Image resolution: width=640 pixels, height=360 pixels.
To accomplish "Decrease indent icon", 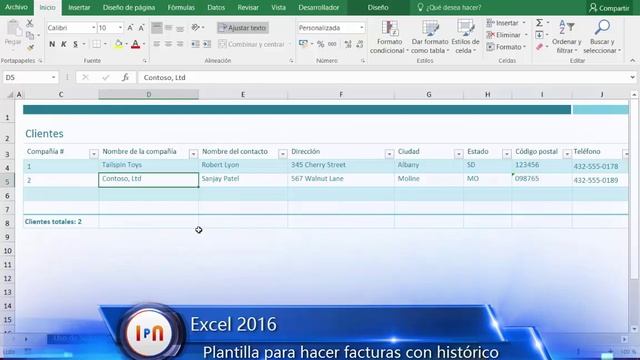I will point(196,44).
